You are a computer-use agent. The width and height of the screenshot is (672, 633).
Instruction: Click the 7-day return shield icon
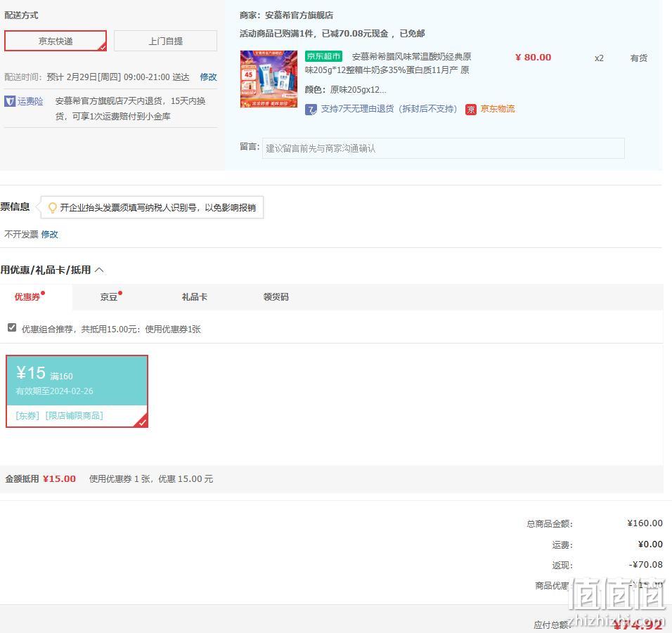pyautogui.click(x=311, y=109)
